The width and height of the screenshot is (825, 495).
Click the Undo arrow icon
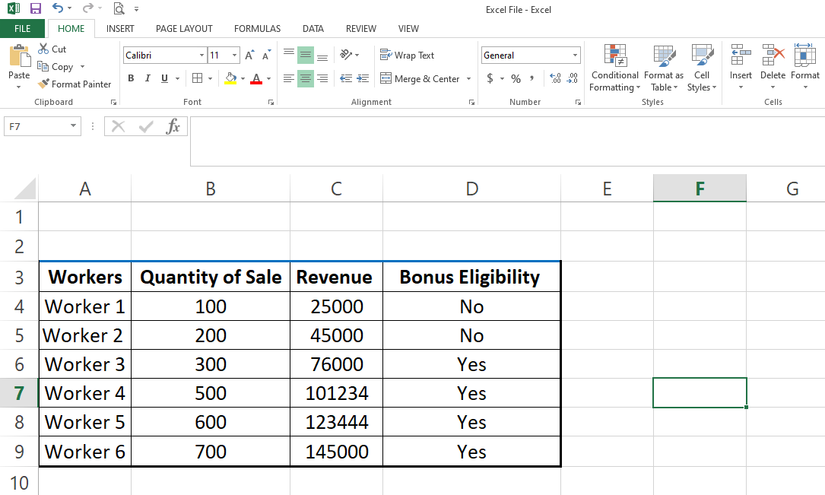[x=57, y=8]
